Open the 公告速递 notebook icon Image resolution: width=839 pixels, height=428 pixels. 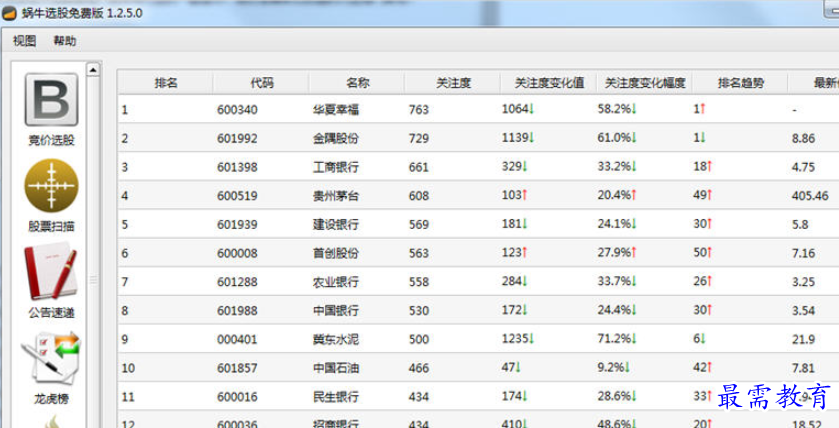point(51,271)
